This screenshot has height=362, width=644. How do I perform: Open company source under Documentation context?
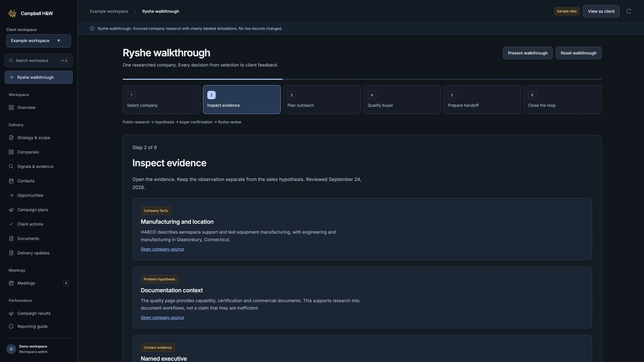pos(162,317)
